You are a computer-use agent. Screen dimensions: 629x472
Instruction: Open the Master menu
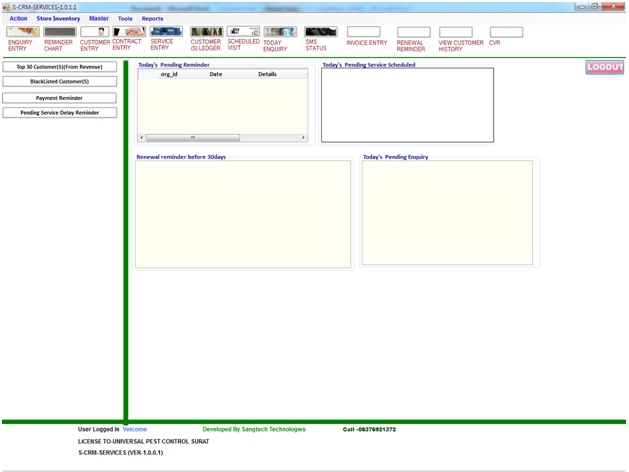tap(99, 18)
